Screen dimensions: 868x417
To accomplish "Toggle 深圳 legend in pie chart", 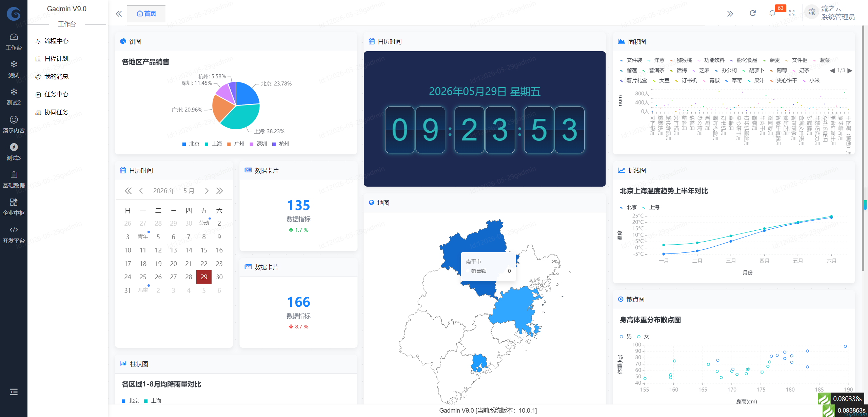I will [x=258, y=144].
